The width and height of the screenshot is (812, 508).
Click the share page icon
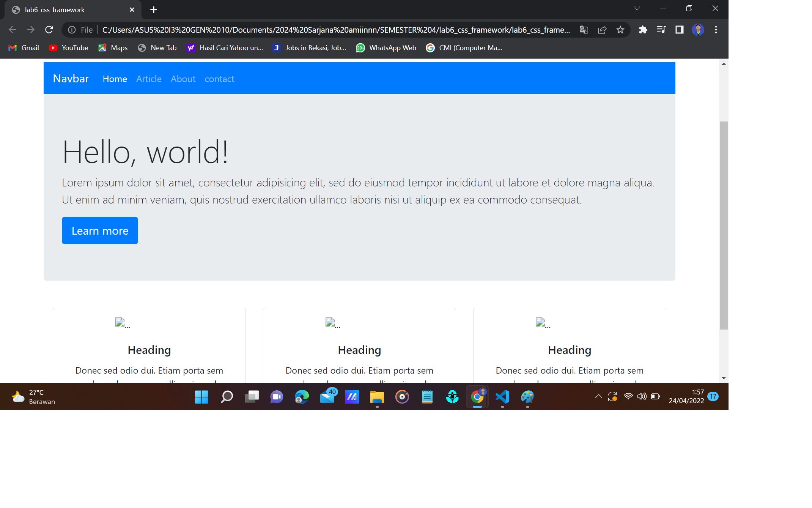tap(602, 30)
